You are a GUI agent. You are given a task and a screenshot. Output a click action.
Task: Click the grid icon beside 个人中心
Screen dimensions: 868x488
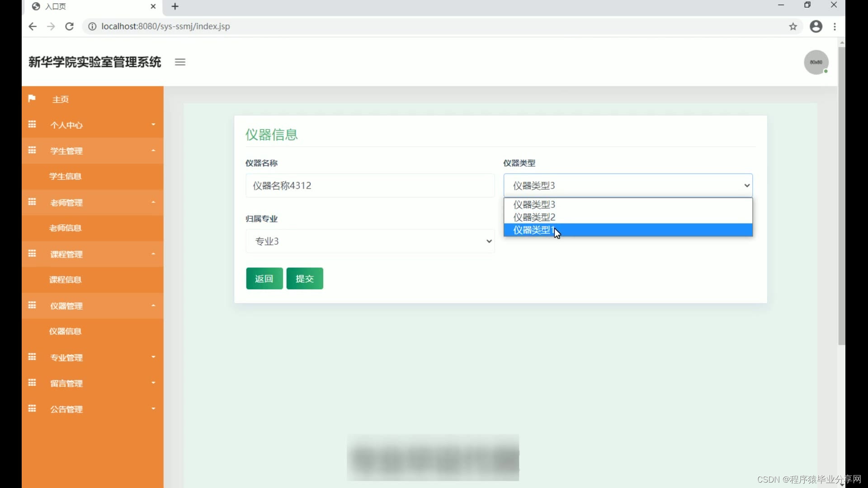click(32, 124)
